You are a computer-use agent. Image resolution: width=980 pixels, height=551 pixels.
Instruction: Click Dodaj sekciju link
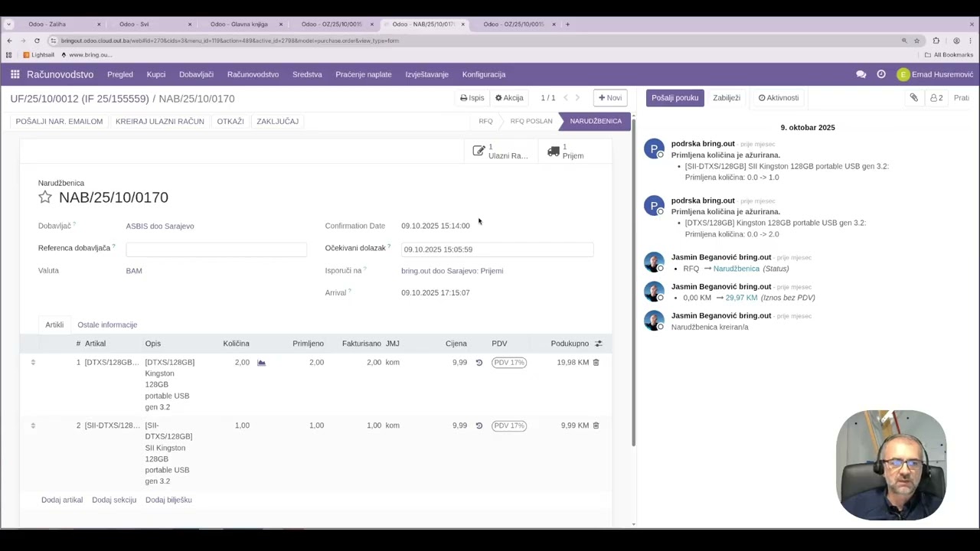pos(114,500)
